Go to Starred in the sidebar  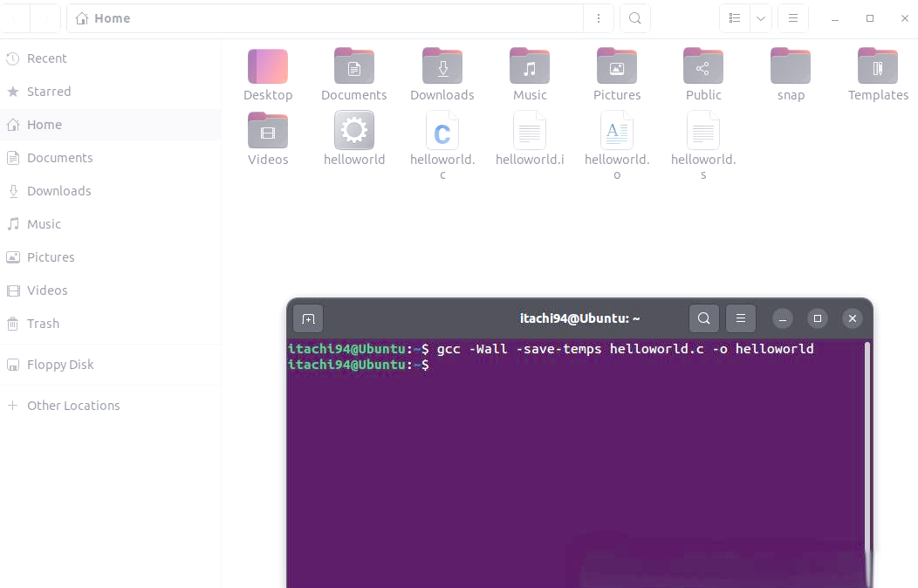[111, 92]
